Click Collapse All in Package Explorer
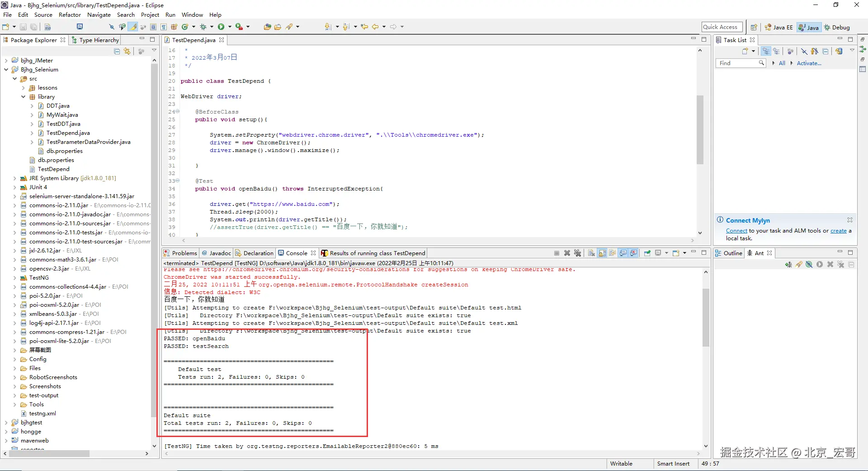The height and width of the screenshot is (471, 868). point(117,51)
